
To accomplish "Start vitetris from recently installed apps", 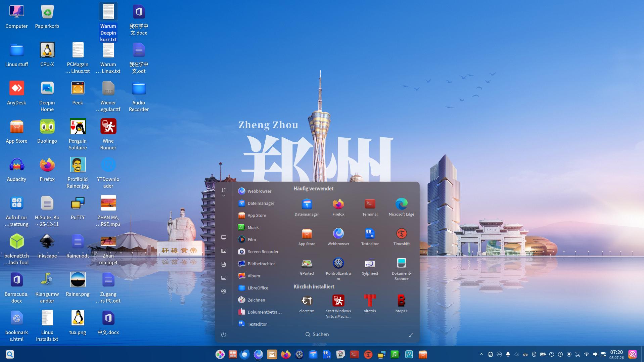I will tap(370, 304).
